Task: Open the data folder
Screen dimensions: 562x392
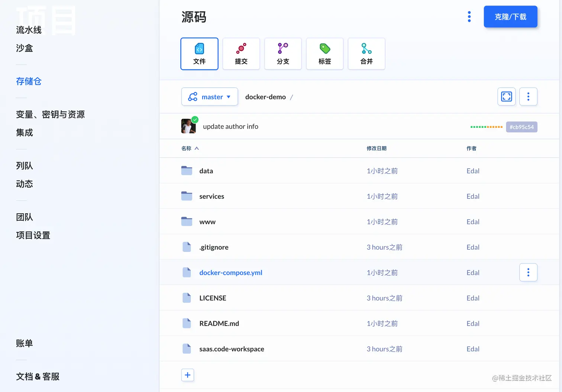Action: click(206, 171)
